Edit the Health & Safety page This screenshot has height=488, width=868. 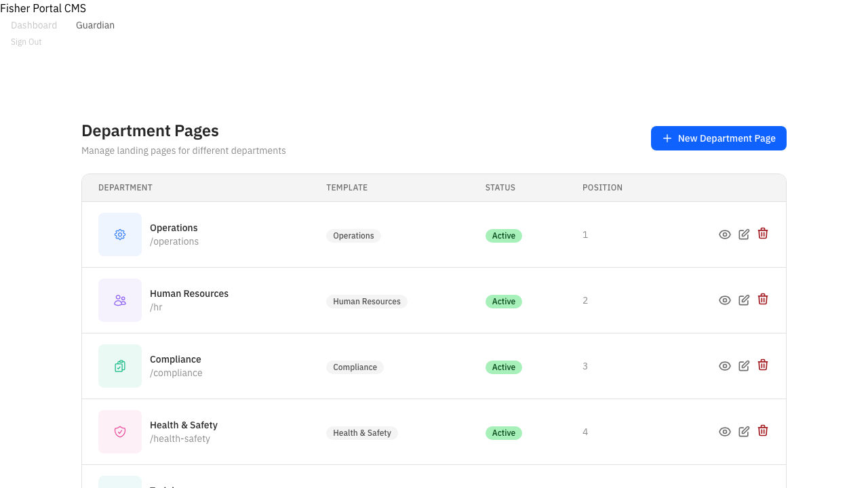[744, 432]
